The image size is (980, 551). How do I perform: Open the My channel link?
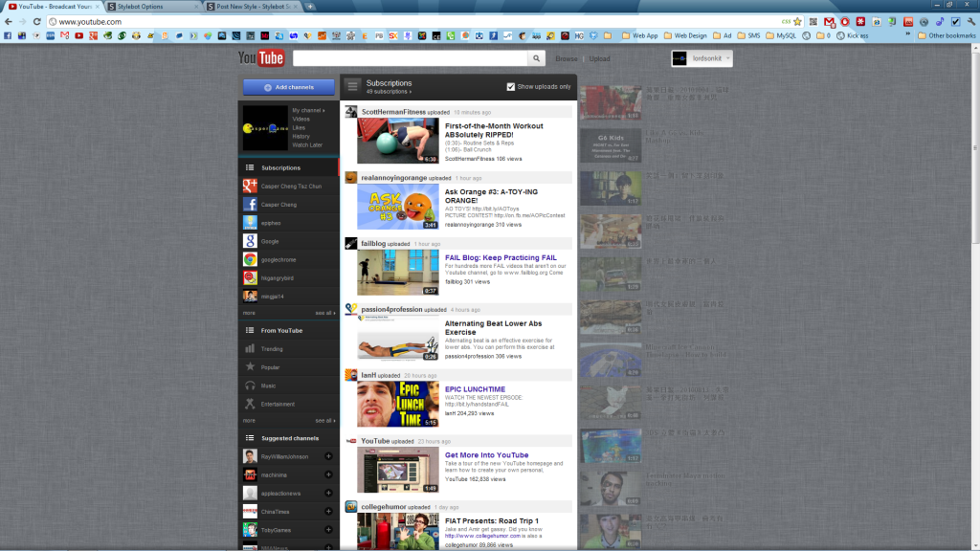(309, 111)
